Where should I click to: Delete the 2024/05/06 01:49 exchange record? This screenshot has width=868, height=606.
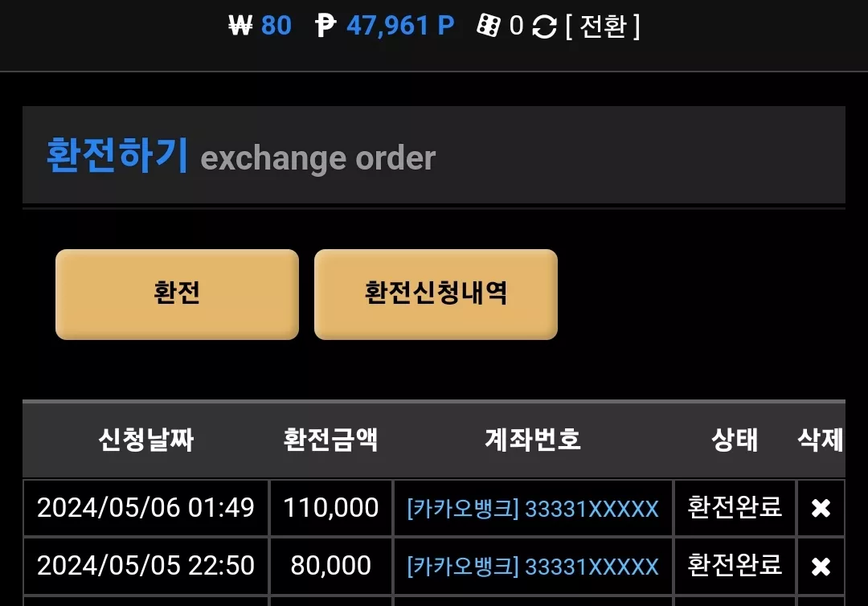tap(821, 508)
